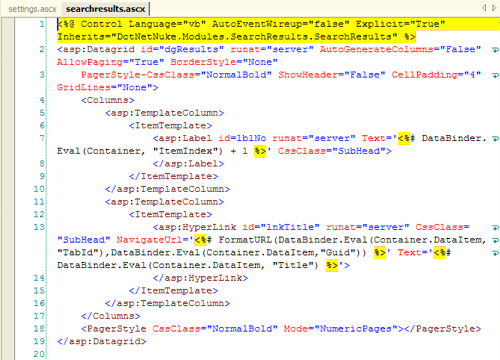
Task: Click the wrap arrow after Text='<%# on line 13
Action: (495, 253)
